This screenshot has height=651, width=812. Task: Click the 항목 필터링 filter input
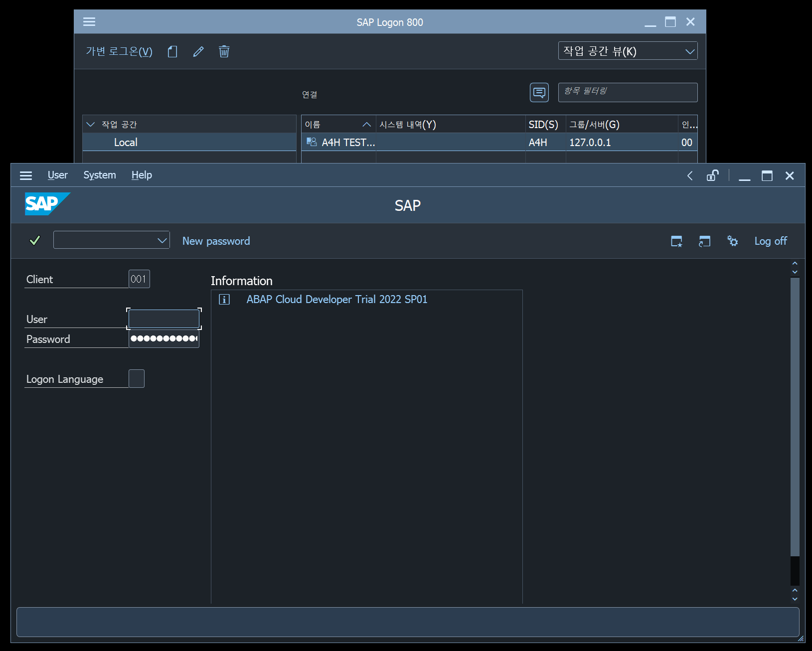tap(628, 92)
